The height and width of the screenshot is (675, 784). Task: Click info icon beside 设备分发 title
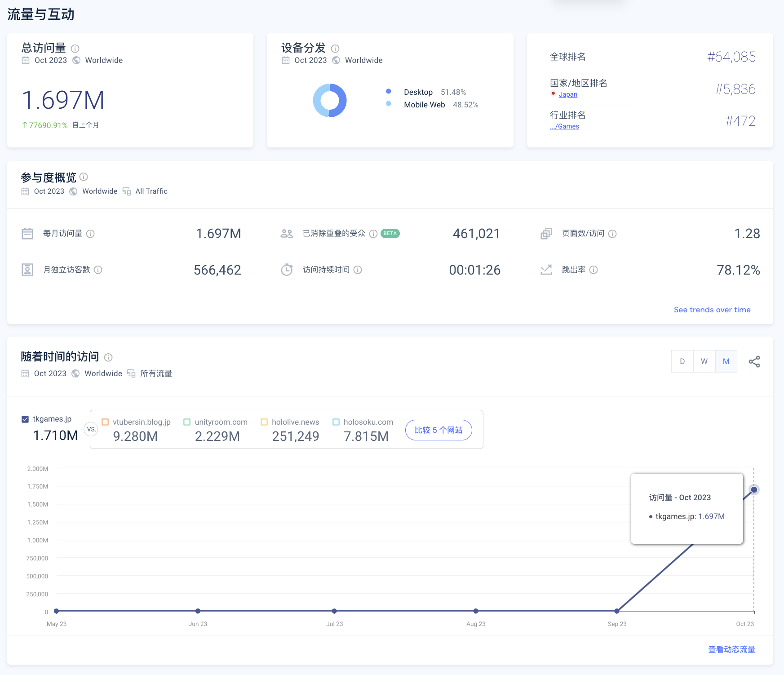(x=335, y=49)
